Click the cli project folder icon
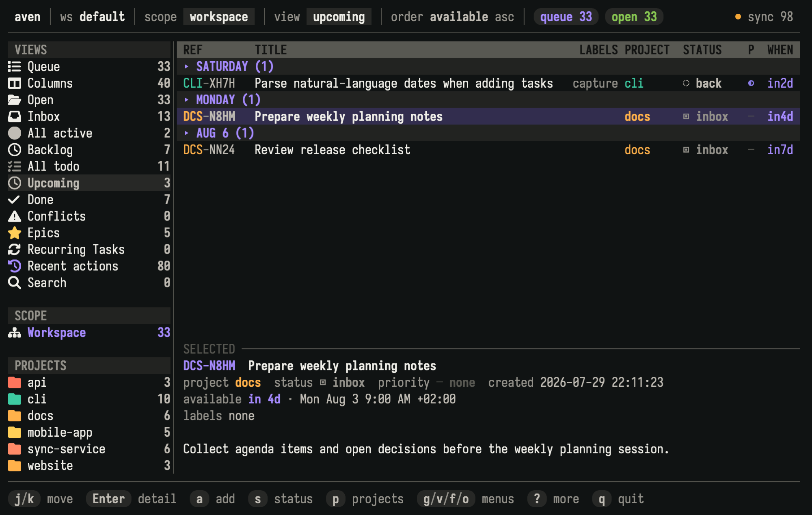This screenshot has height=515, width=812. point(15,399)
